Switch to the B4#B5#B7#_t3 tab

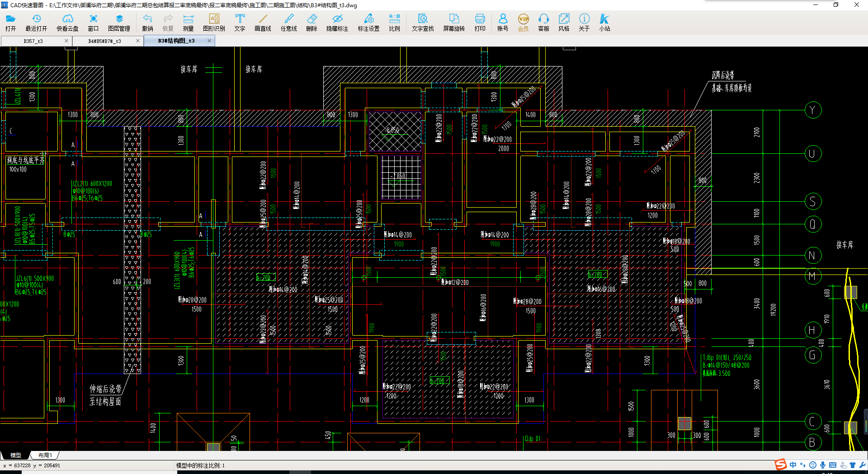(x=104, y=41)
